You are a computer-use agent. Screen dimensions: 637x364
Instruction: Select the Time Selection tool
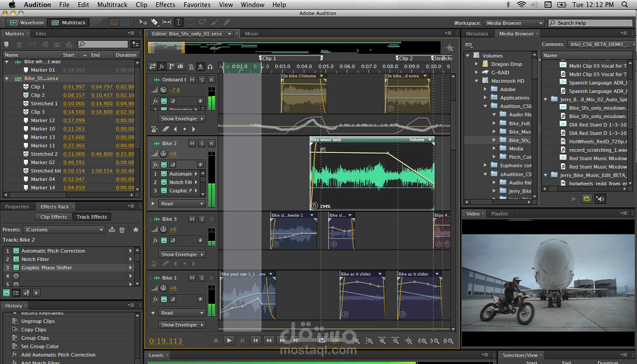(x=178, y=22)
